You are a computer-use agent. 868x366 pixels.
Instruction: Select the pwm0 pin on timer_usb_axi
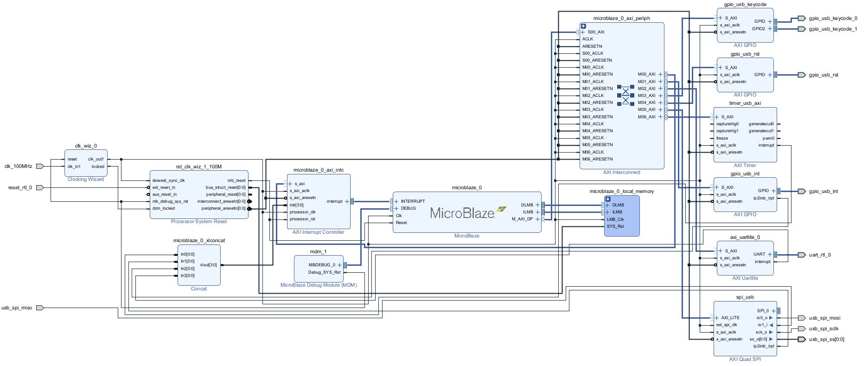768,138
